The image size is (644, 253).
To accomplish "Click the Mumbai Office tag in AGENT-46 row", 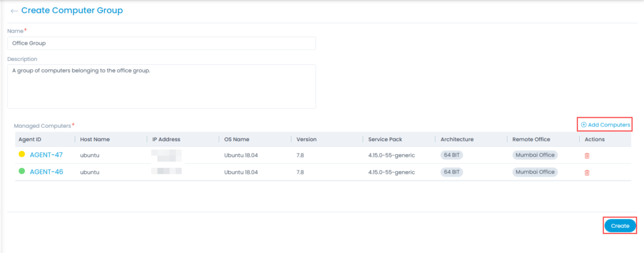I will tap(535, 172).
